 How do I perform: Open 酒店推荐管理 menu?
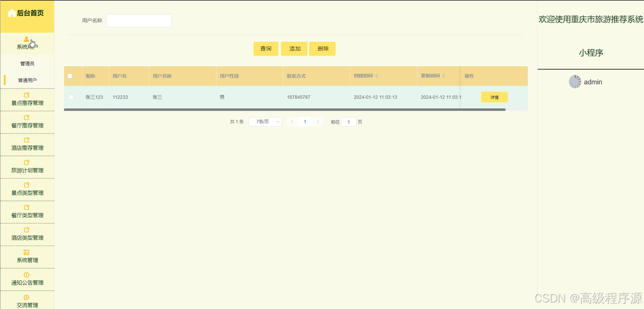(x=27, y=144)
